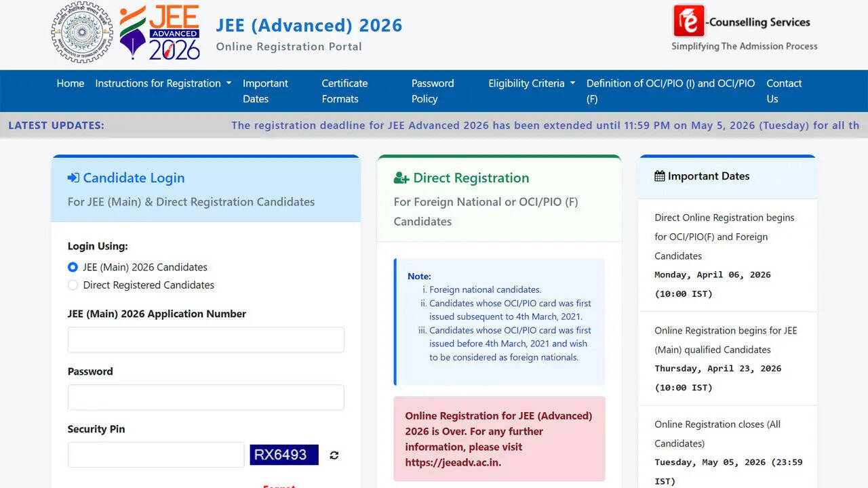This screenshot has height=488, width=868.
Task: Open Definition of OCI/PIO (I) and OCI/PIO (F)
Action: coord(671,91)
